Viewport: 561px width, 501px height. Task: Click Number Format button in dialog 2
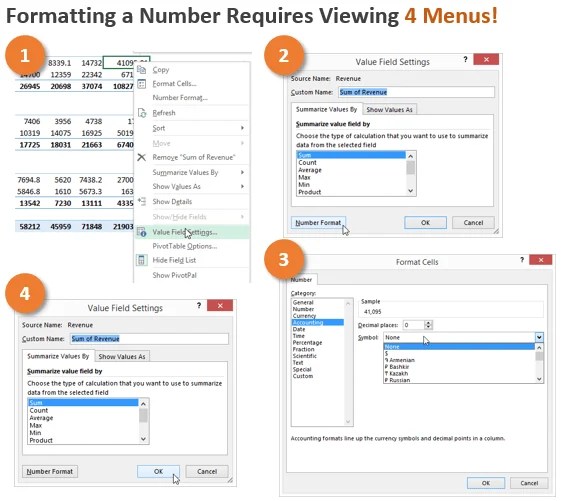click(x=318, y=223)
